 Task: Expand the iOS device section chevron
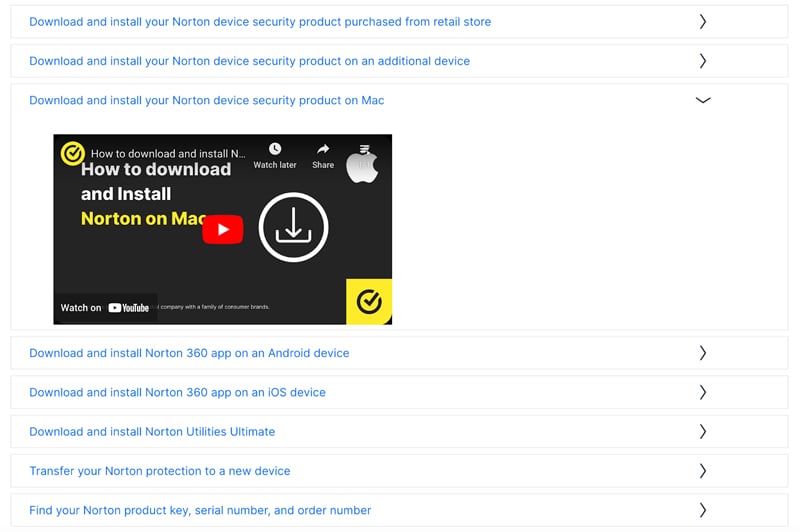(x=703, y=392)
